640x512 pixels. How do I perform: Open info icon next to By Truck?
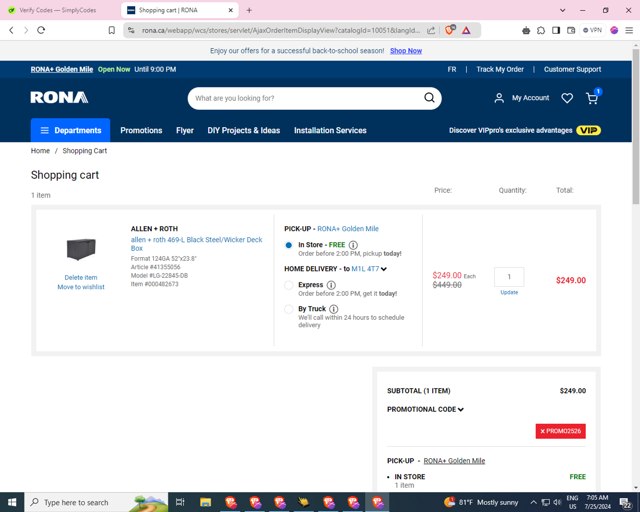pyautogui.click(x=333, y=309)
